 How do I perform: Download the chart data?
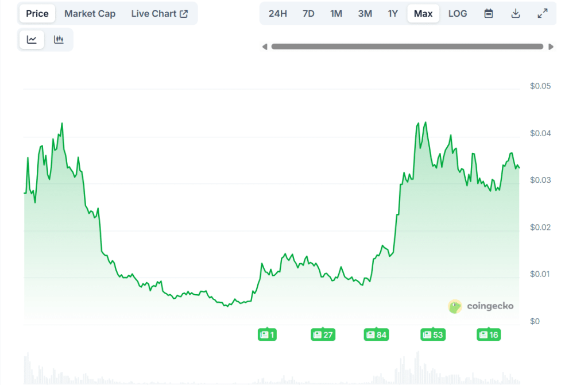516,13
